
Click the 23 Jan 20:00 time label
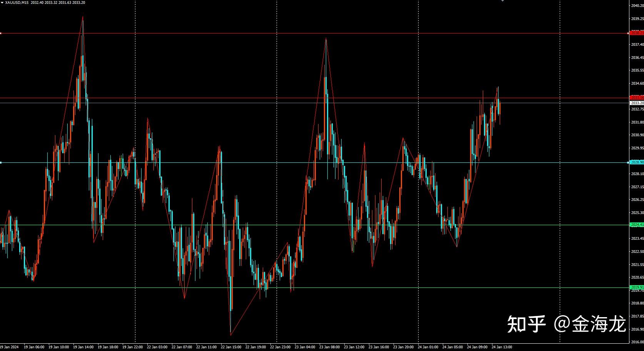point(403,347)
